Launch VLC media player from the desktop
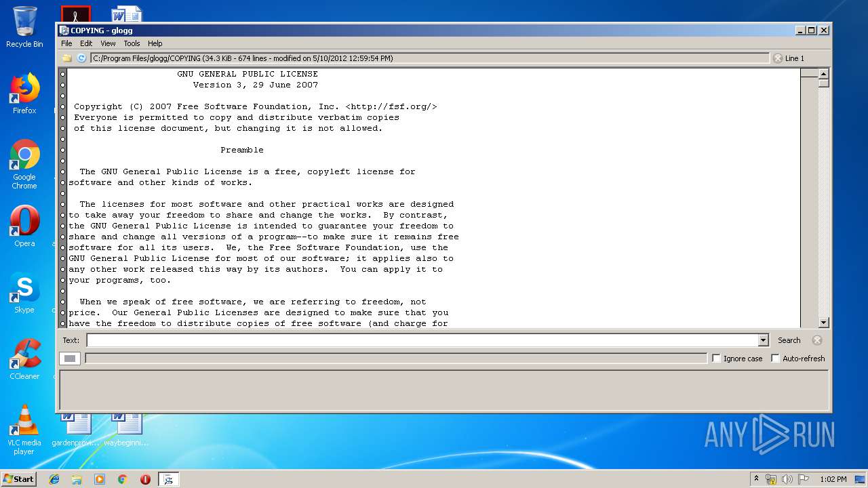 (24, 430)
